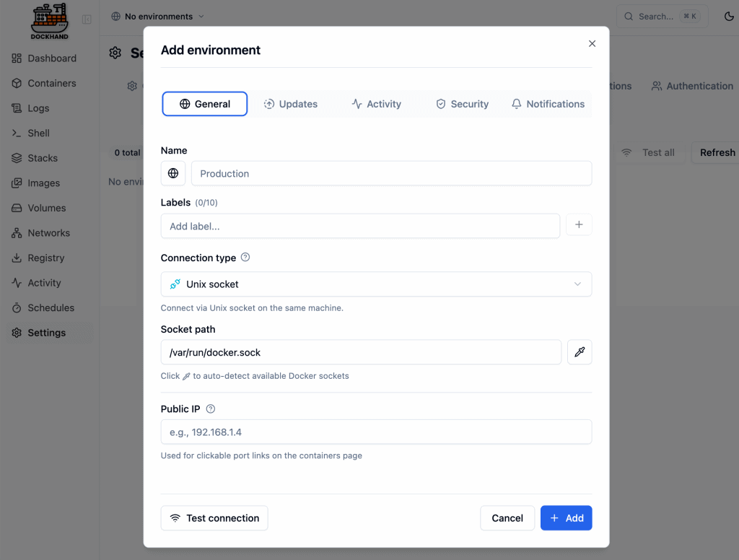Auto-detect Docker sockets with wand icon
Image resolution: width=739 pixels, height=560 pixels.
coord(580,352)
